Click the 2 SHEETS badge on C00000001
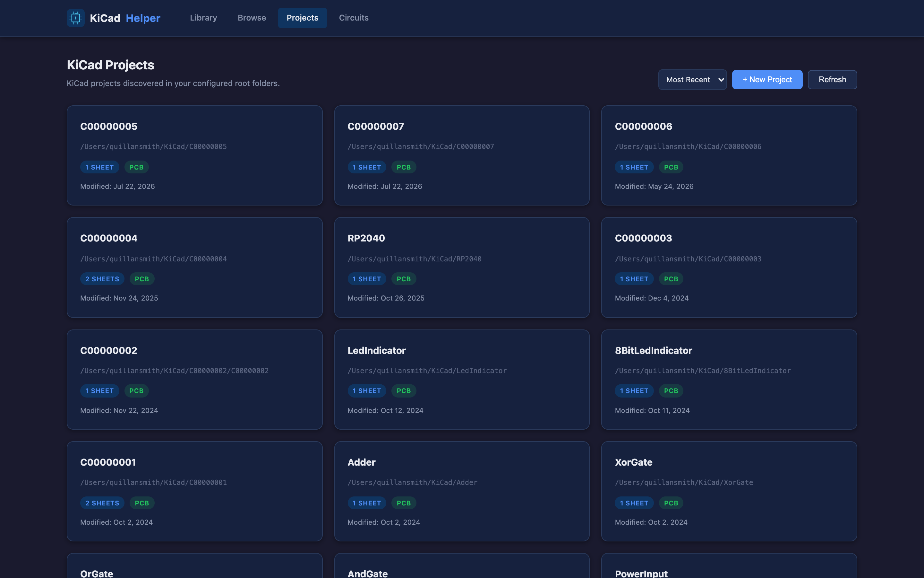The height and width of the screenshot is (578, 924). 102,503
